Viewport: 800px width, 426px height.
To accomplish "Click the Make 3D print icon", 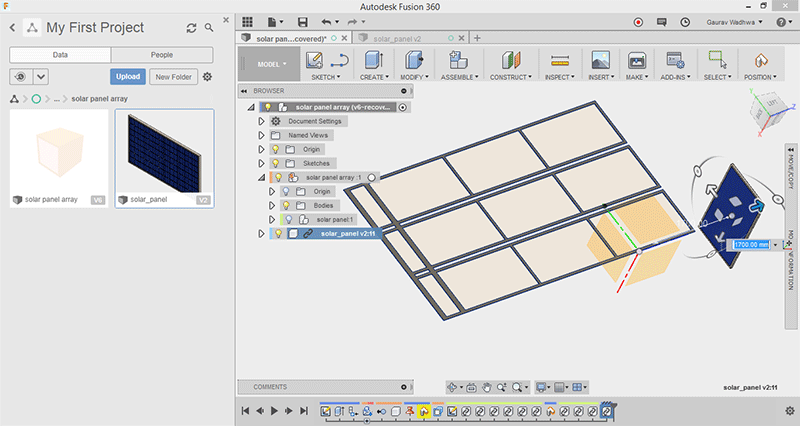I will pyautogui.click(x=635, y=61).
